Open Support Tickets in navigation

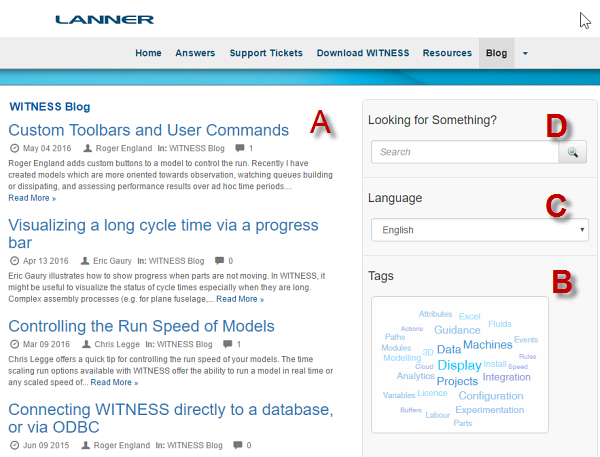266,53
